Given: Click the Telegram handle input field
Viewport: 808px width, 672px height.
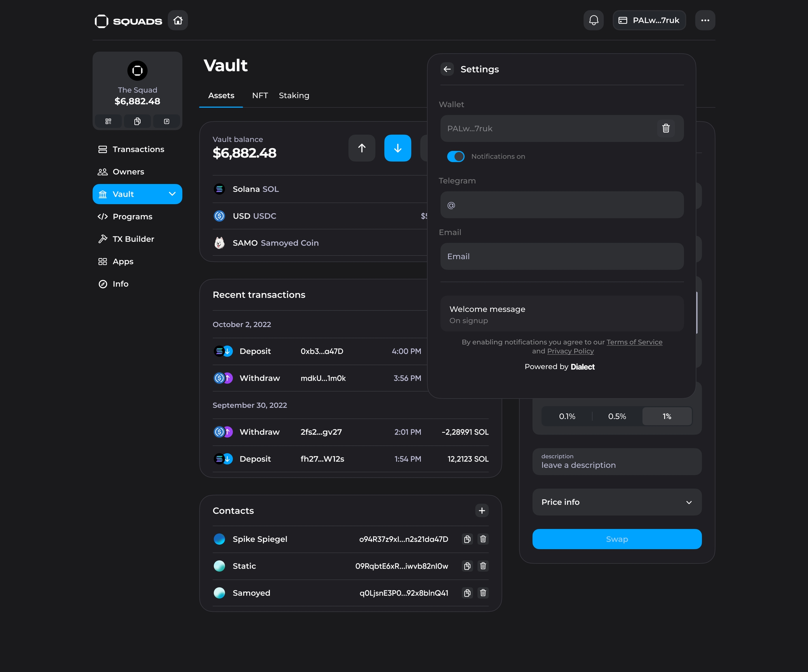Looking at the screenshot, I should [562, 205].
